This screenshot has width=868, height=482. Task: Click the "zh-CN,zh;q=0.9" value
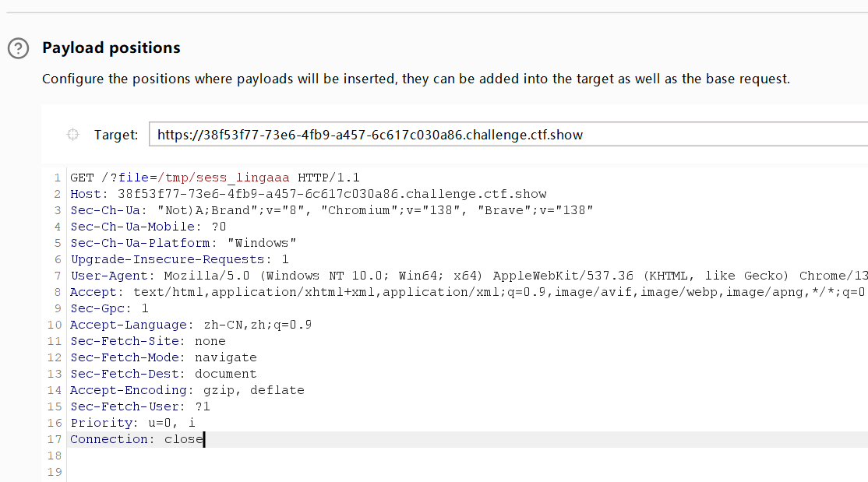click(257, 325)
